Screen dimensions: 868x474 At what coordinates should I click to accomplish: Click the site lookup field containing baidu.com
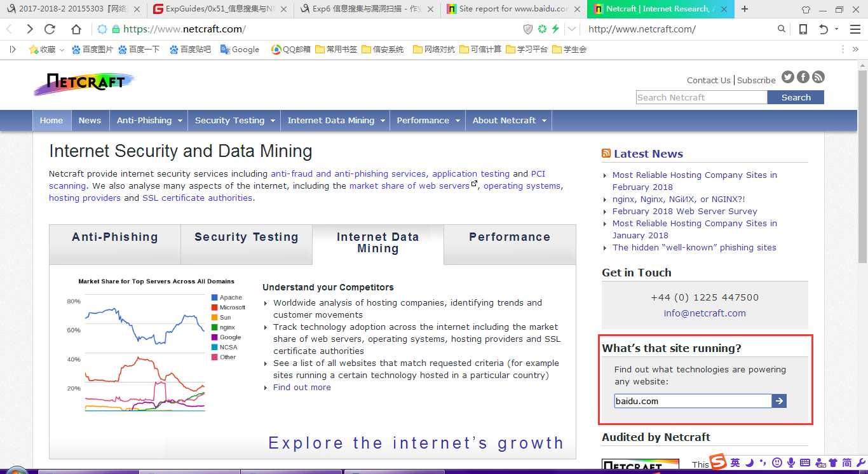click(x=693, y=401)
